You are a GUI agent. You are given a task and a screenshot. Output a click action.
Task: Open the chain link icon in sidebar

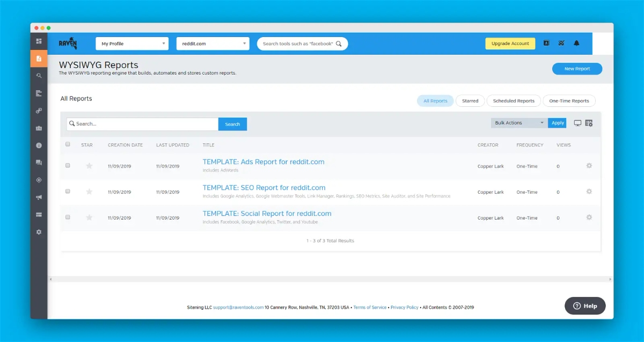click(x=39, y=111)
